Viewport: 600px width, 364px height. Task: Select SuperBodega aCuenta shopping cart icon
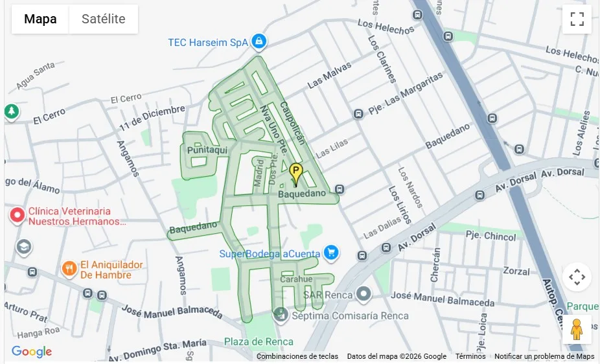(331, 253)
